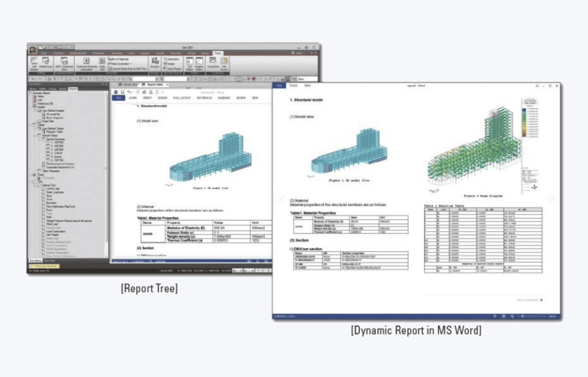Click the Gen application logo button

pyautogui.click(x=33, y=49)
